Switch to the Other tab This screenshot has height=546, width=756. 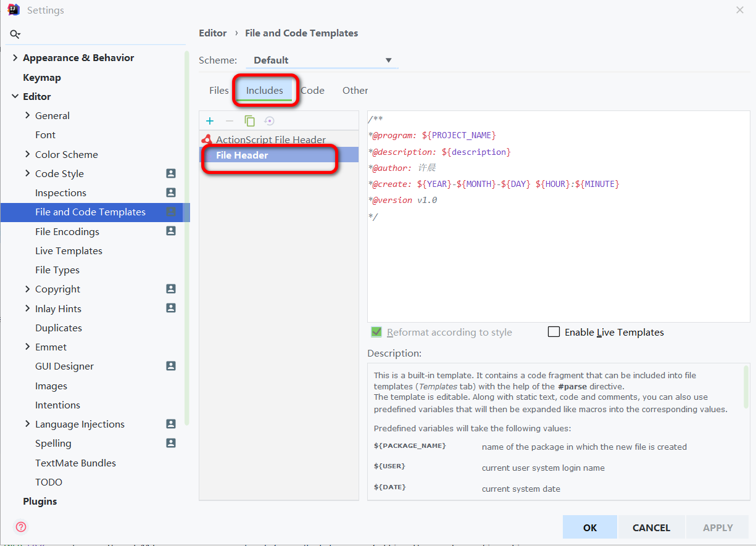355,90
